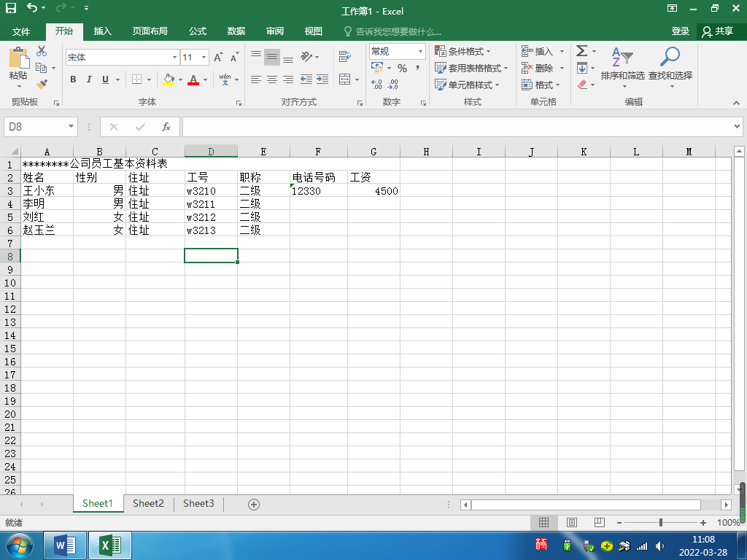
Task: Click the zoom slider handle
Action: tap(661, 522)
